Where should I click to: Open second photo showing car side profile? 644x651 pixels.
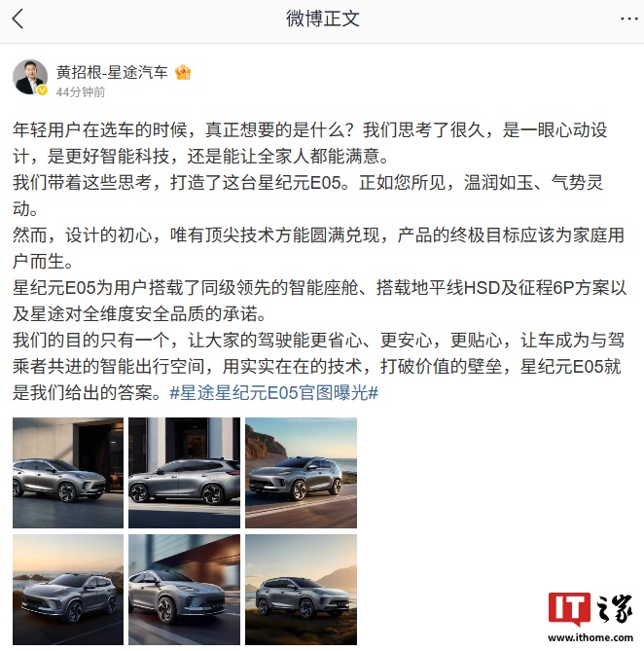click(x=184, y=473)
